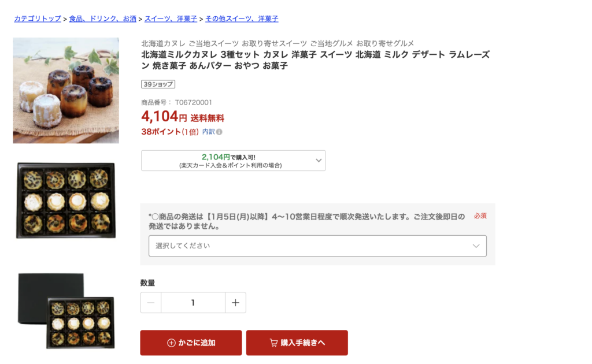Open スイーツ、洋菓子 breadcrumb link
592x364 pixels.
[171, 18]
